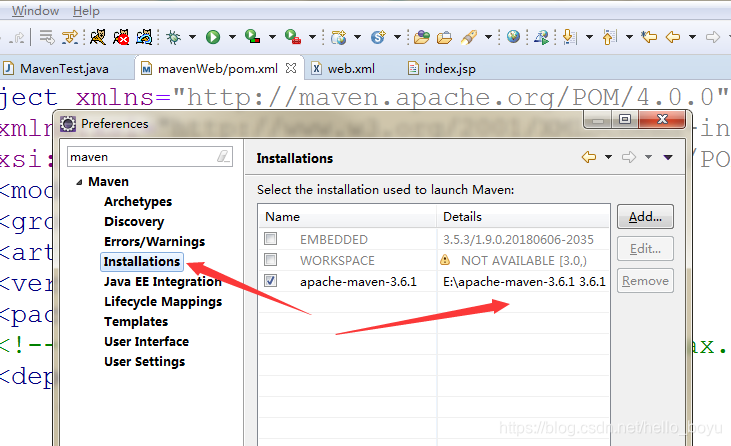Screen dimensions: 731x446
Task: Click the green Run button
Action: 213,37
